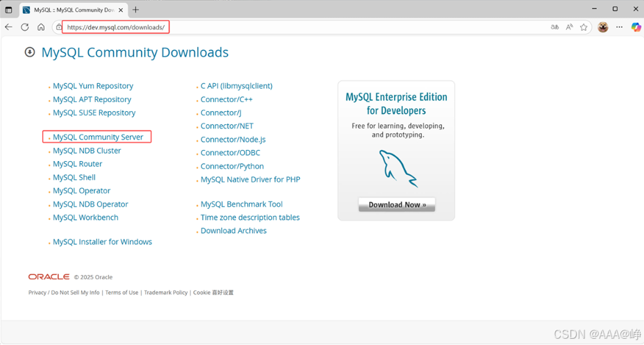The image size is (644, 345).
Task: Open Connector/Node.js link
Action: point(233,140)
